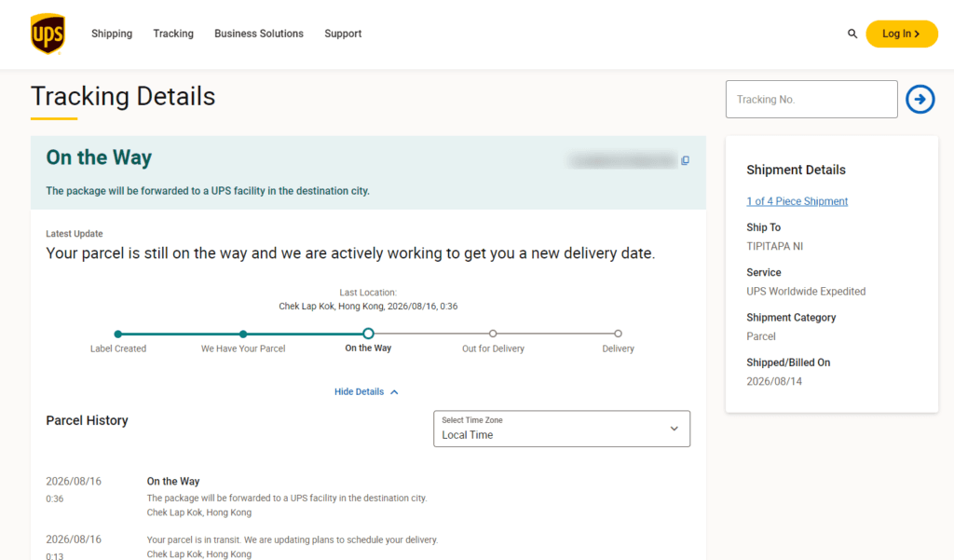Click the Tracking No. input field

tap(811, 99)
